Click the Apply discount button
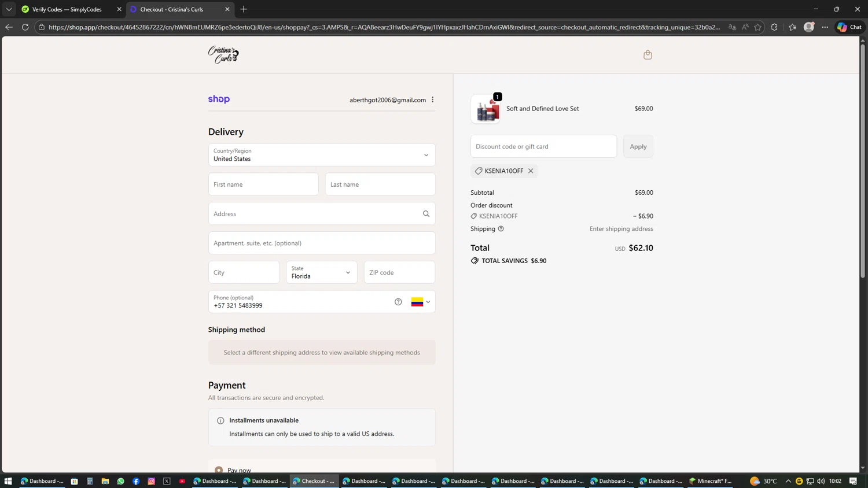Screen dimensions: 868x488 pyautogui.click(x=638, y=146)
